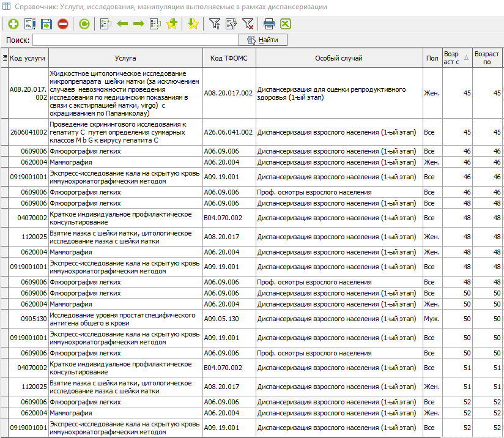Screen dimensions: 504x438
Task: Open the grid column selector in header corner
Action: pos(5,58)
